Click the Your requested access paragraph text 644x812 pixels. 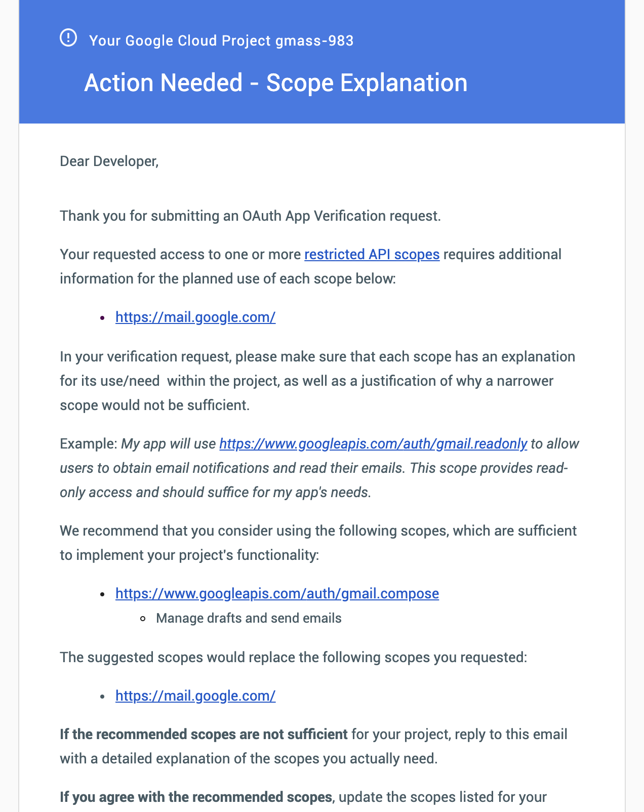[x=180, y=254]
